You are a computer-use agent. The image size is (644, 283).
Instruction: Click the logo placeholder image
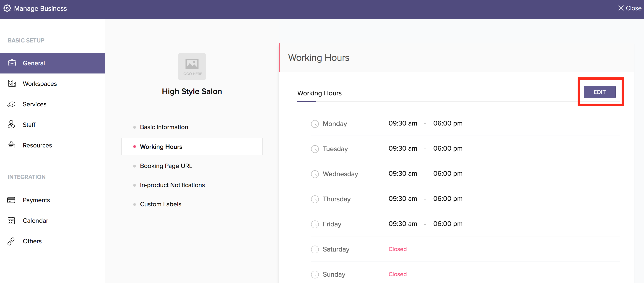(192, 66)
